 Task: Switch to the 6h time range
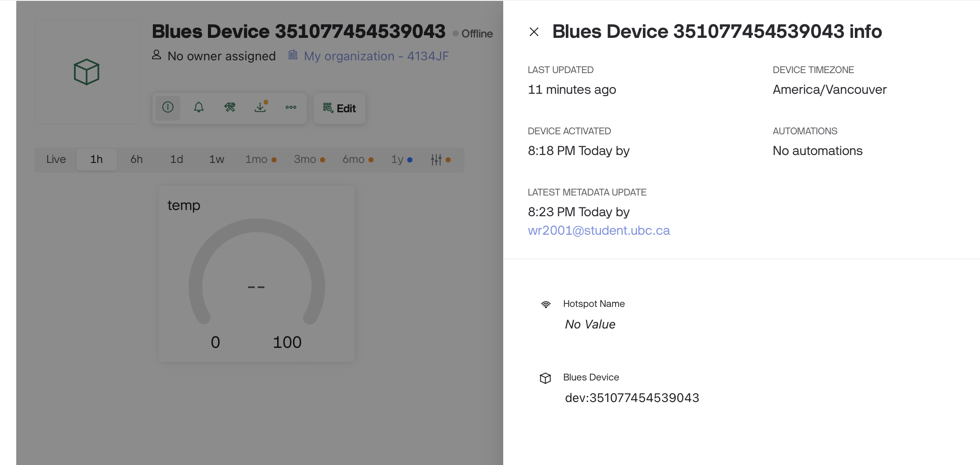pos(137,159)
